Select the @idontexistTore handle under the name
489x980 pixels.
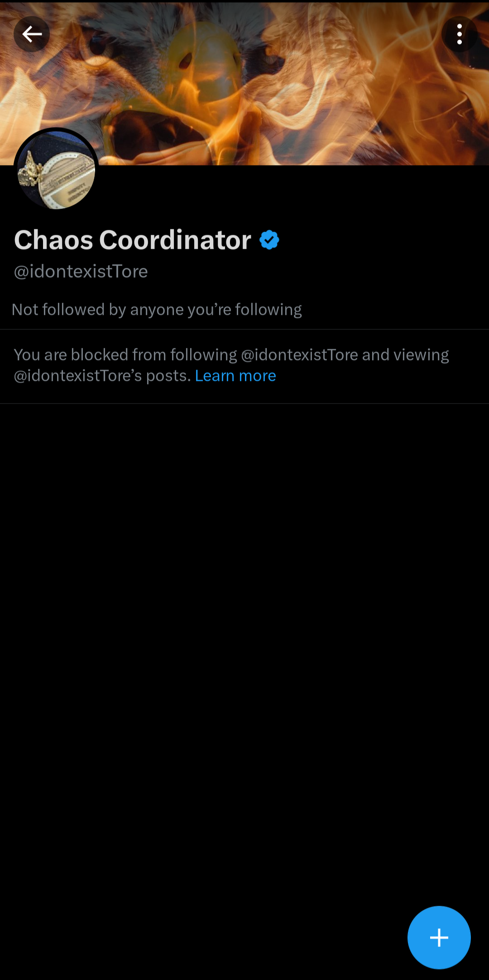pos(81,271)
